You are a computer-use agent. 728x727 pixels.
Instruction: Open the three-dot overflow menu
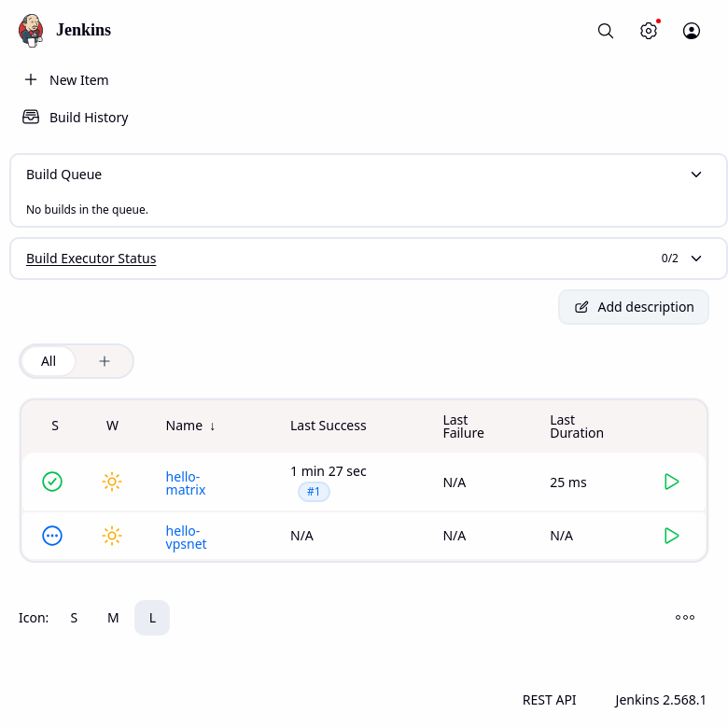685,618
